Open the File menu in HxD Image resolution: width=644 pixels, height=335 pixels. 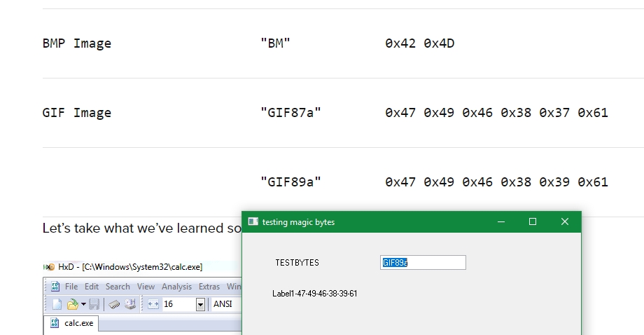point(71,287)
